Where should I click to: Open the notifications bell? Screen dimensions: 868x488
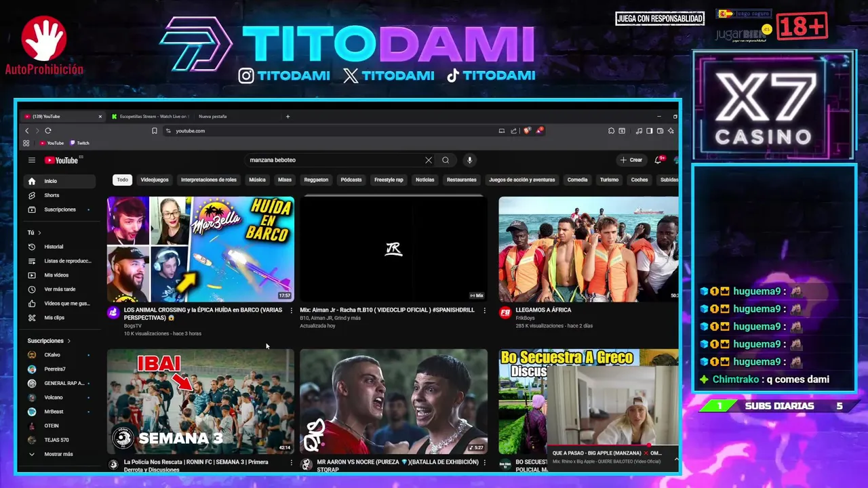(658, 160)
